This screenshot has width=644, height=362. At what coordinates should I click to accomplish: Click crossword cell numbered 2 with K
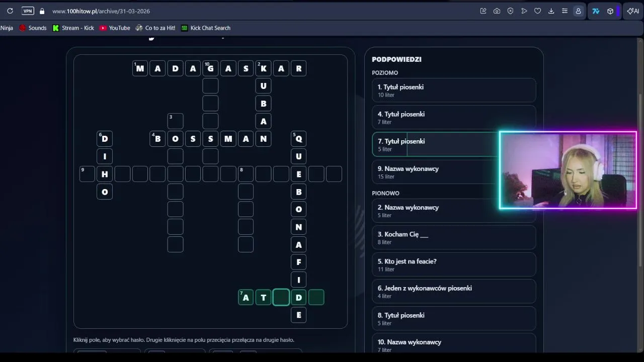click(264, 68)
